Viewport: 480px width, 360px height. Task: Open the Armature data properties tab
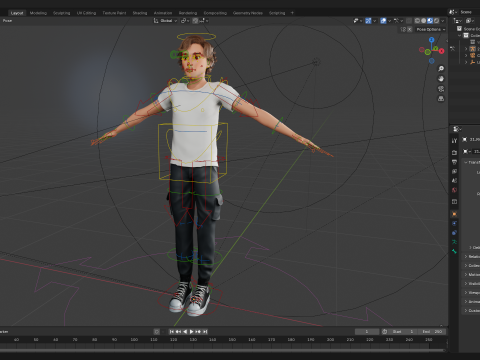click(454, 242)
